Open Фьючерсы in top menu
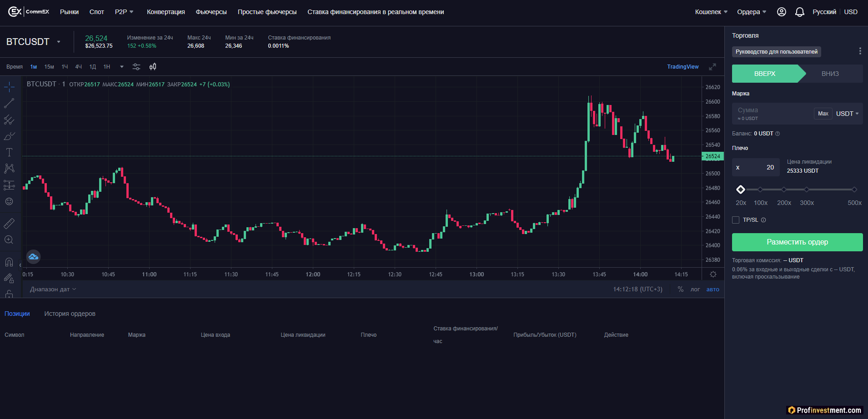The image size is (868, 419). [x=211, y=12]
